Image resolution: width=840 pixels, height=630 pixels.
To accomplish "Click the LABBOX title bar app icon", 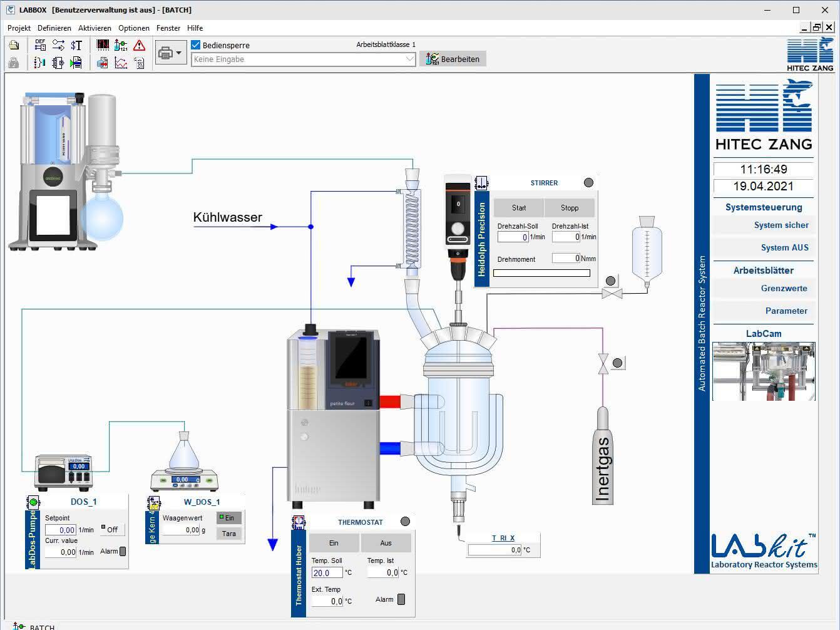I will pos(10,10).
